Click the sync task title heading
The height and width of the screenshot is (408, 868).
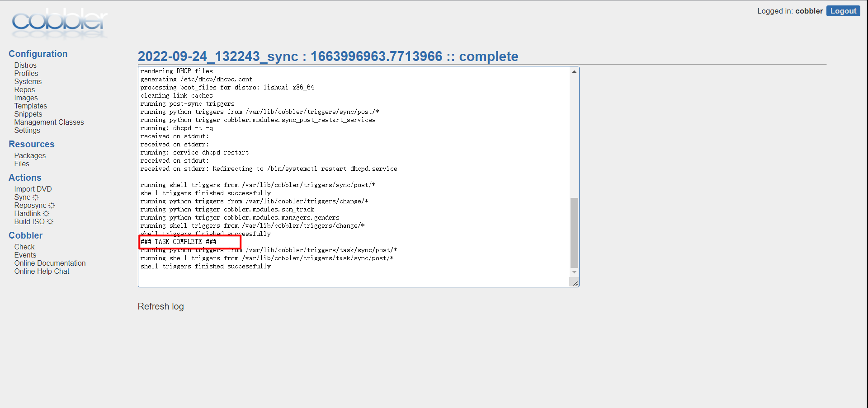click(x=328, y=56)
